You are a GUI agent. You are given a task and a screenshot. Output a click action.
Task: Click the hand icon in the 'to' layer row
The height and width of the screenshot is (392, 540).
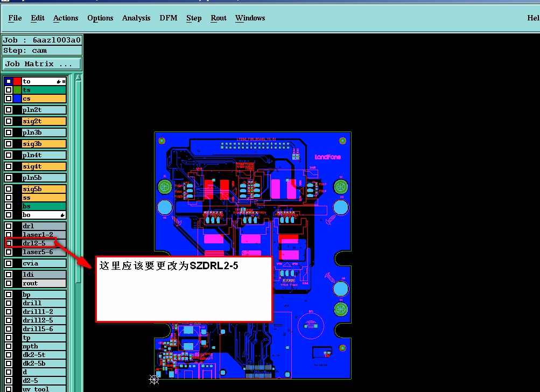pyautogui.click(x=59, y=82)
